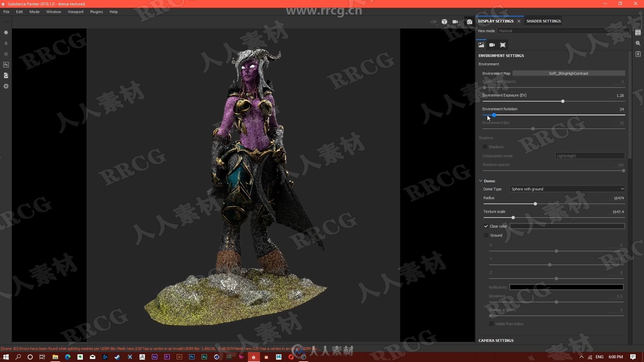Open the layer stack panel icon on right dock
The height and width of the screenshot is (362, 644).
point(638,33)
